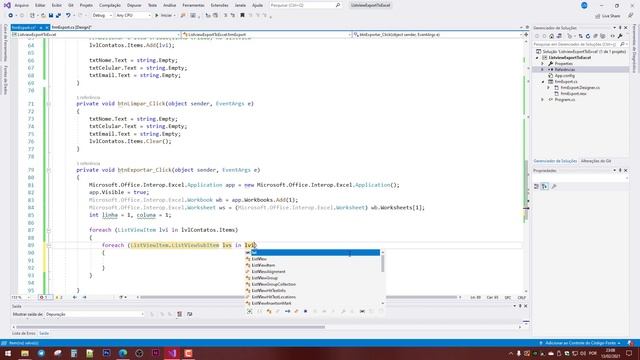Click the errors count indicator
Image resolution: width=640 pixels, height=360 pixels.
click(x=44, y=297)
